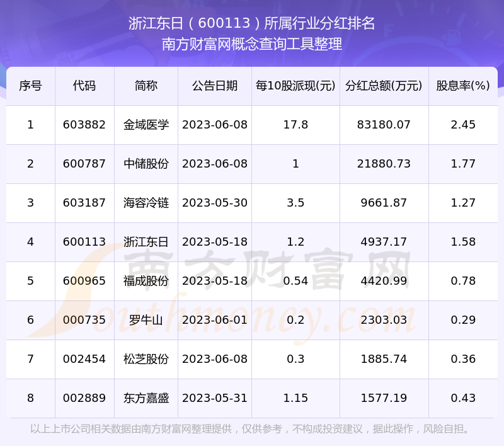Click the 序号 column header
This screenshot has height=446, width=504.
(x=30, y=86)
